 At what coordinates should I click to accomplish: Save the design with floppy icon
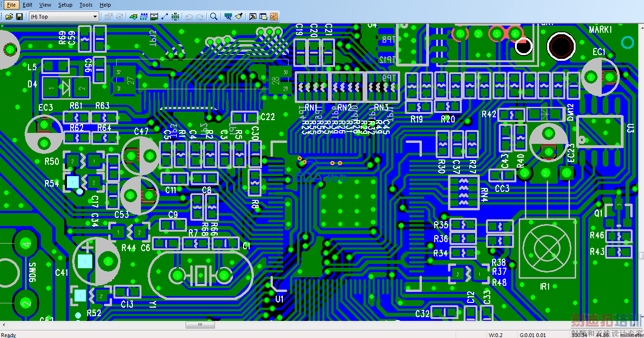pyautogui.click(x=19, y=17)
